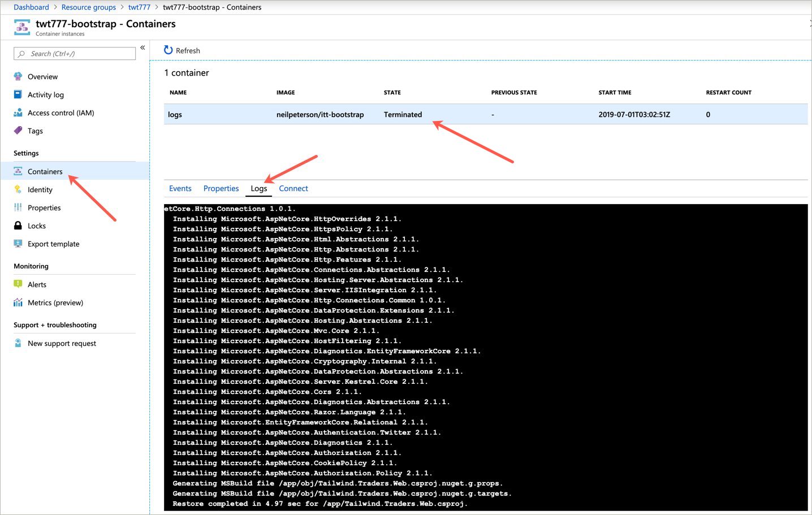Go to twt777 breadcrumb link
The width and height of the screenshot is (812, 515).
(139, 7)
